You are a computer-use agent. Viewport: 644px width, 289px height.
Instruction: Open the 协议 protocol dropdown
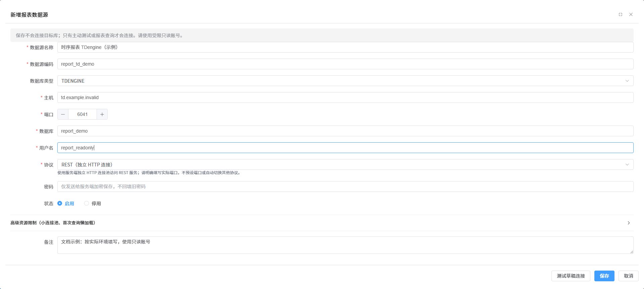pos(345,164)
